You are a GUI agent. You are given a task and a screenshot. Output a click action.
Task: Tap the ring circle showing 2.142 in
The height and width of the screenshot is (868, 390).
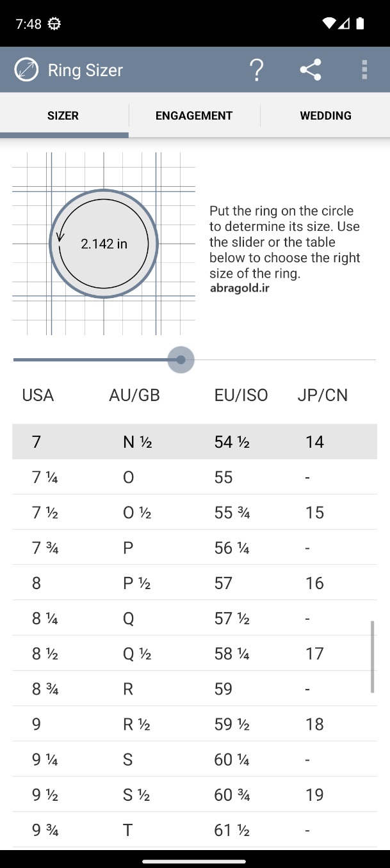click(x=104, y=244)
